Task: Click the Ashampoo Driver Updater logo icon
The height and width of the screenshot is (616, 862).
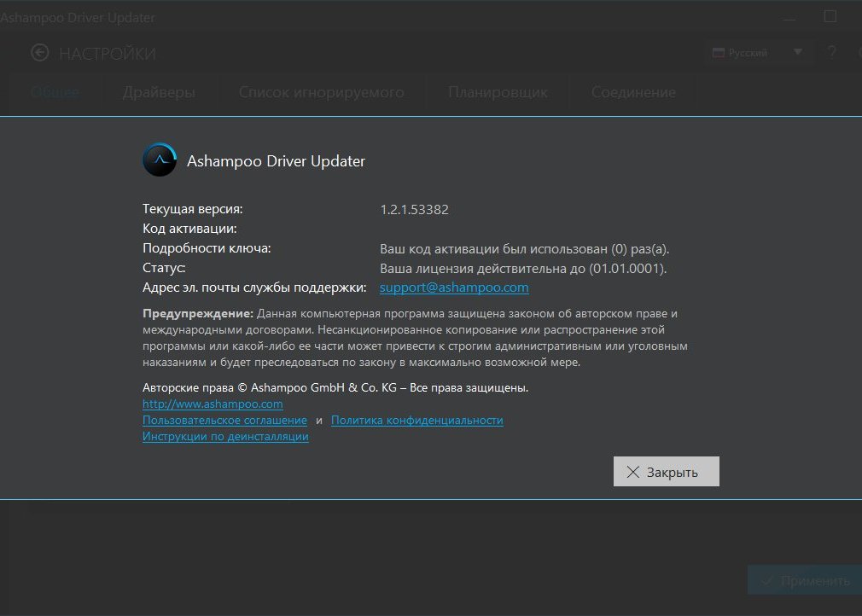Action: [160, 160]
